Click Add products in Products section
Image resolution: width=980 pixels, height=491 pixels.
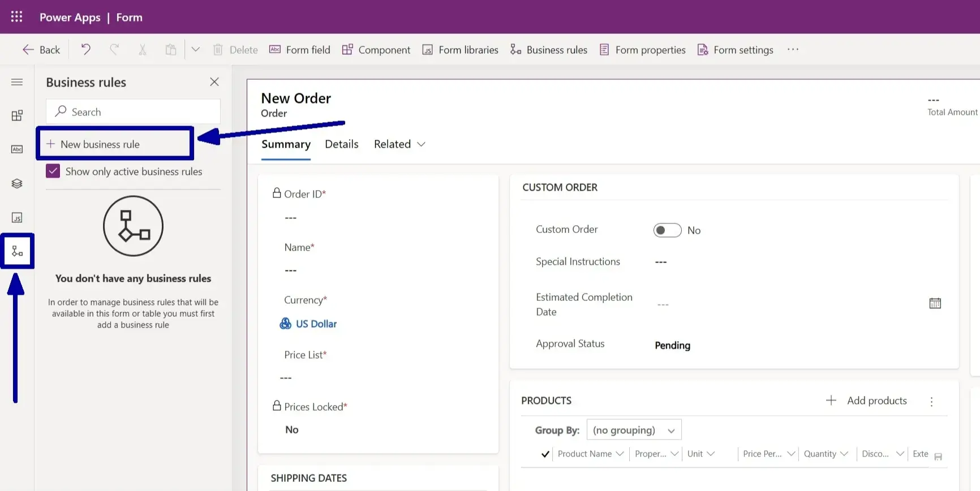pos(876,400)
